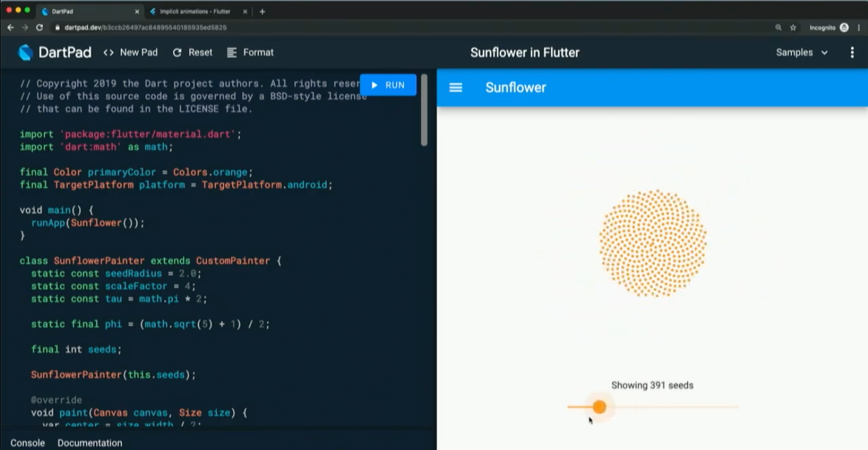The width and height of the screenshot is (868, 450).
Task: Open a New Pad
Action: pyautogui.click(x=131, y=53)
